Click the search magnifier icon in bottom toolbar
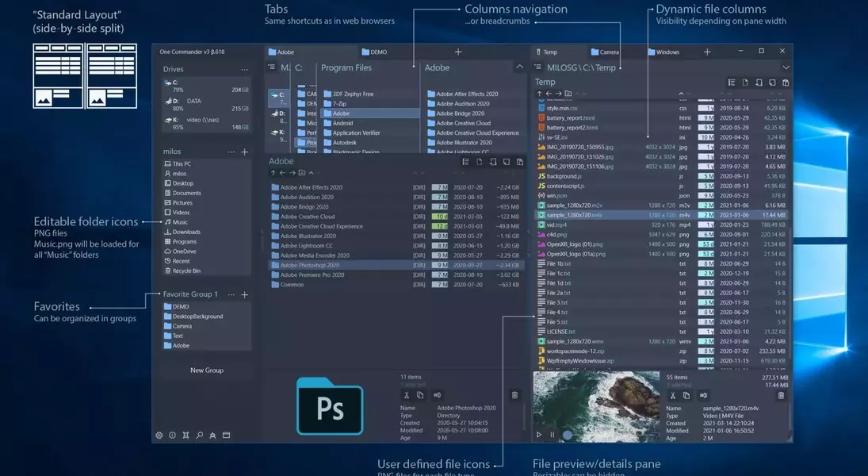 [x=199, y=435]
